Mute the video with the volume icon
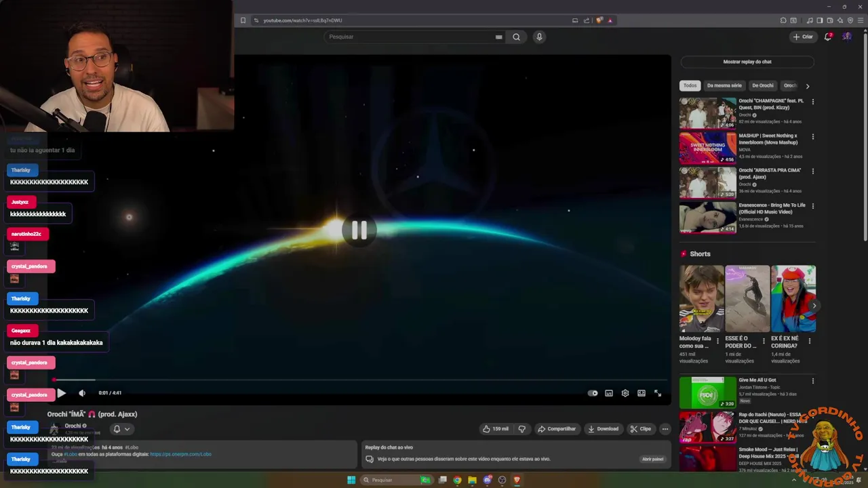Viewport: 868px width, 488px height. point(82,393)
